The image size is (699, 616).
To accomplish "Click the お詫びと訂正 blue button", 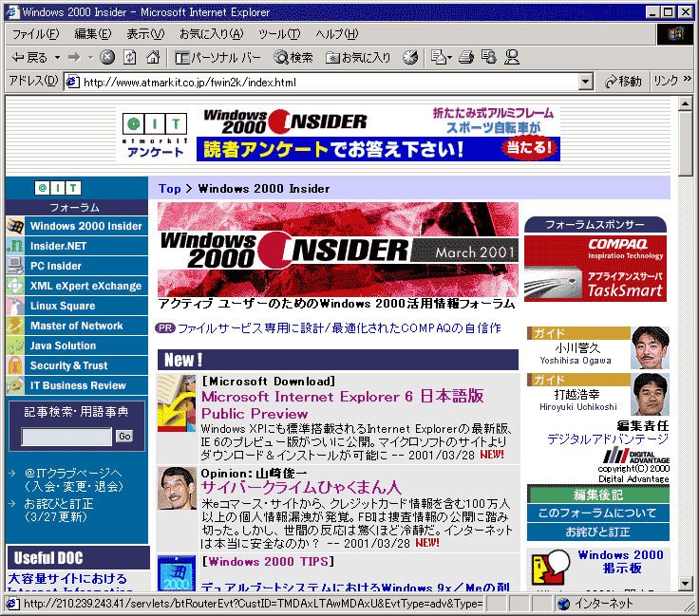I will pyautogui.click(x=597, y=532).
